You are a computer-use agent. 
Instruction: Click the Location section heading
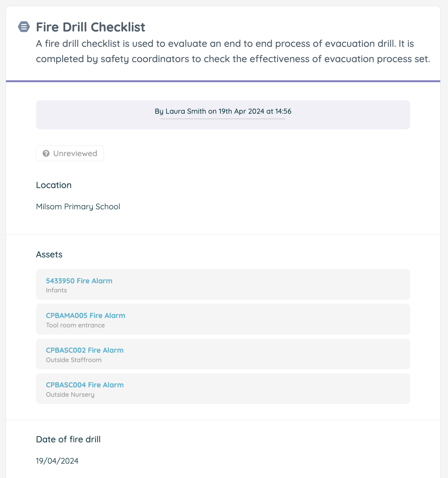(x=54, y=185)
